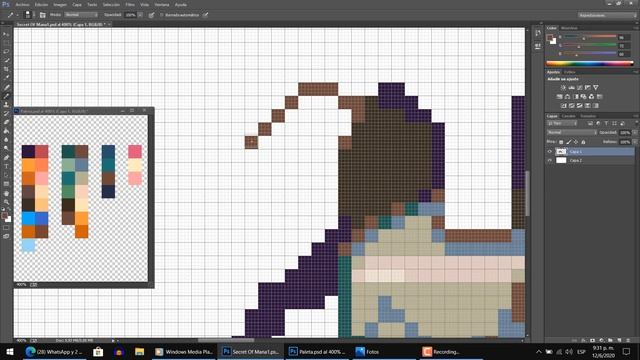Open the Windows Start menu
Screen dimensions: 640x360
[x=10, y=351]
